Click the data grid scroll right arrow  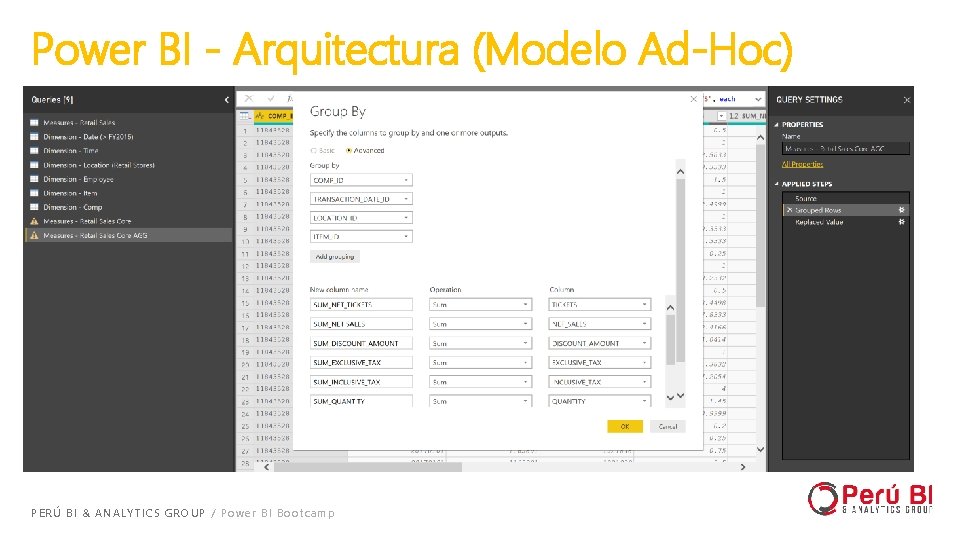(x=743, y=467)
